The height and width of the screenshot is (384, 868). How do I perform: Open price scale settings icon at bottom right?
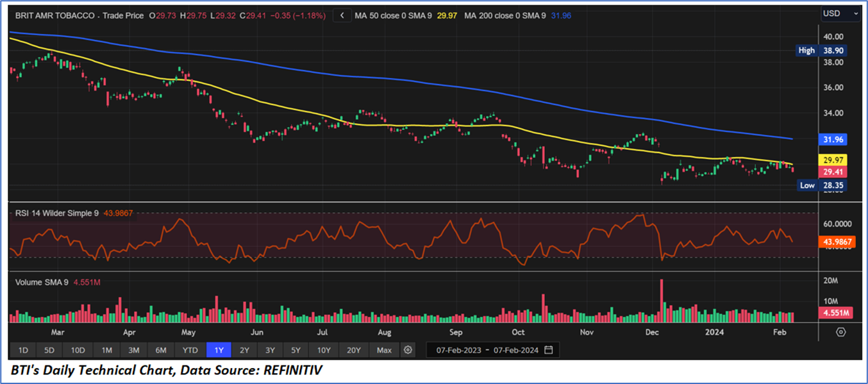point(841,332)
